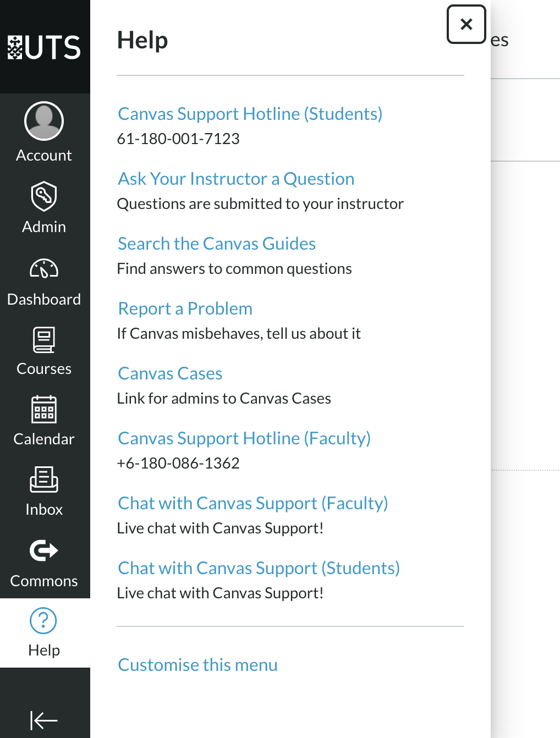Screen dimensions: 560x738
Task: Collapse the global navigation sidebar arrow
Action: click(44, 720)
